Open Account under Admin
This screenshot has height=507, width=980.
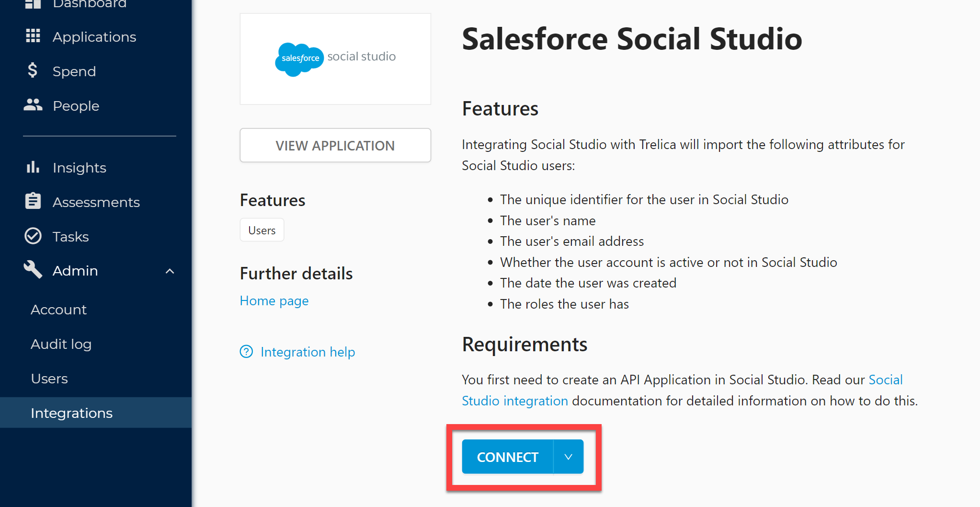point(58,310)
